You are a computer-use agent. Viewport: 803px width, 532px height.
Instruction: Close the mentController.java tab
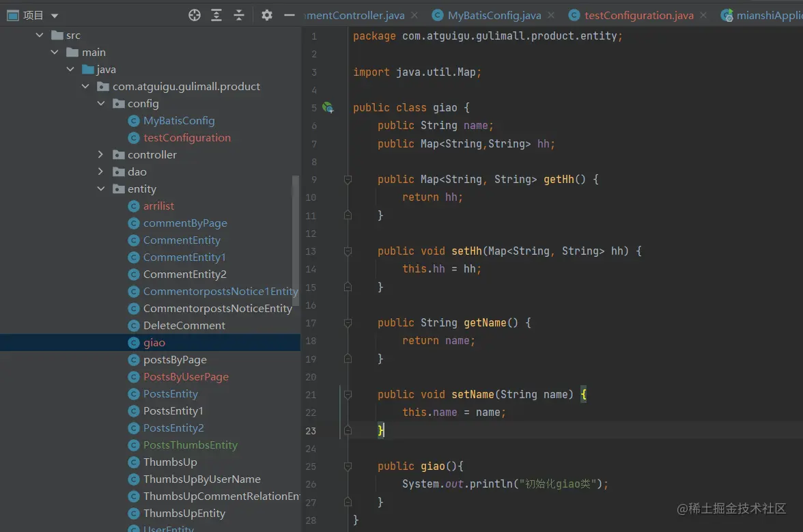(x=414, y=15)
